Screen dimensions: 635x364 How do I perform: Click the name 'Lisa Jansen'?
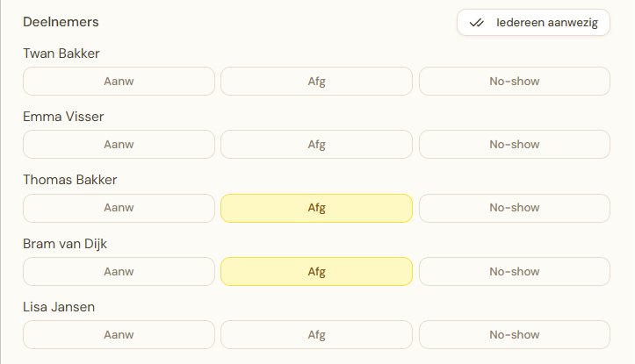[x=59, y=307]
